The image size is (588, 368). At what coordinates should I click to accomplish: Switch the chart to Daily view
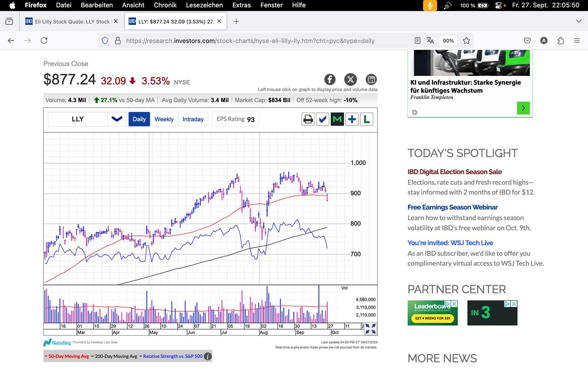tap(139, 119)
